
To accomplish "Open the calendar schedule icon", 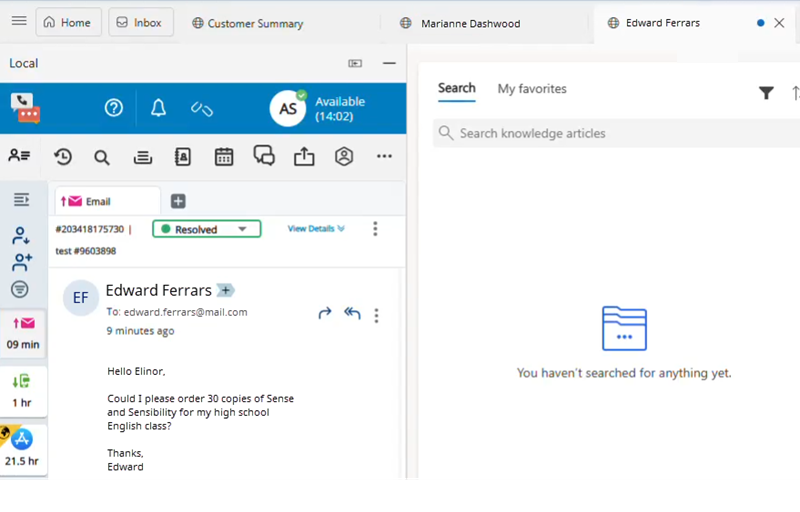I will pos(224,157).
